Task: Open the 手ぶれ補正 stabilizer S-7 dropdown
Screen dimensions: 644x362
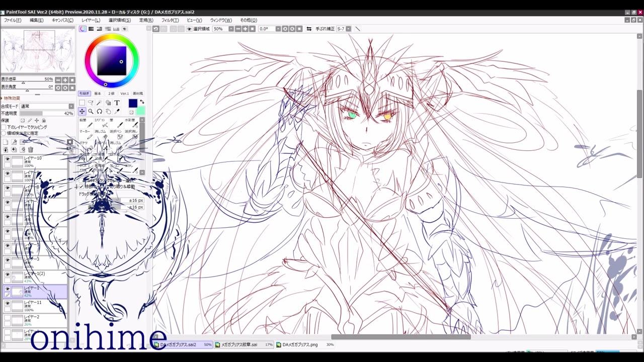Action: click(x=348, y=29)
